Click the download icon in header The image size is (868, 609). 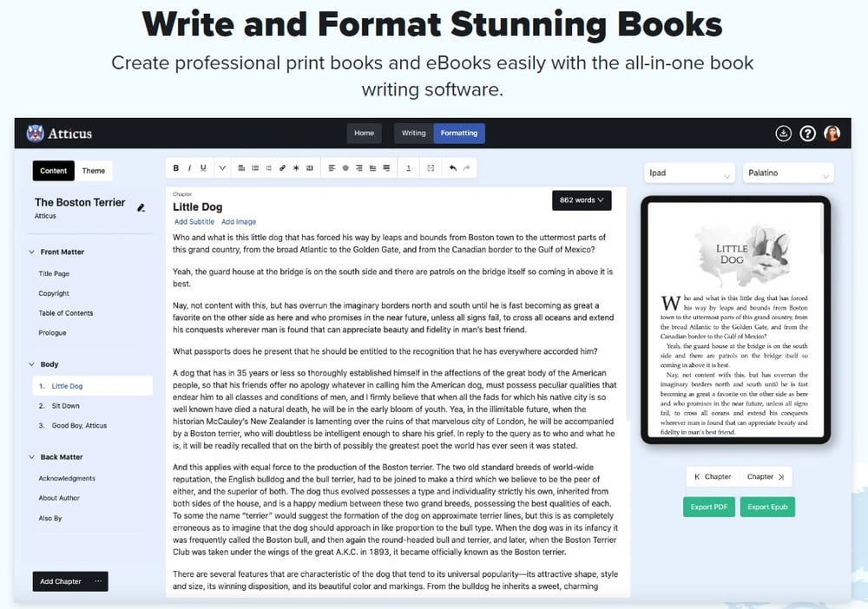click(783, 134)
